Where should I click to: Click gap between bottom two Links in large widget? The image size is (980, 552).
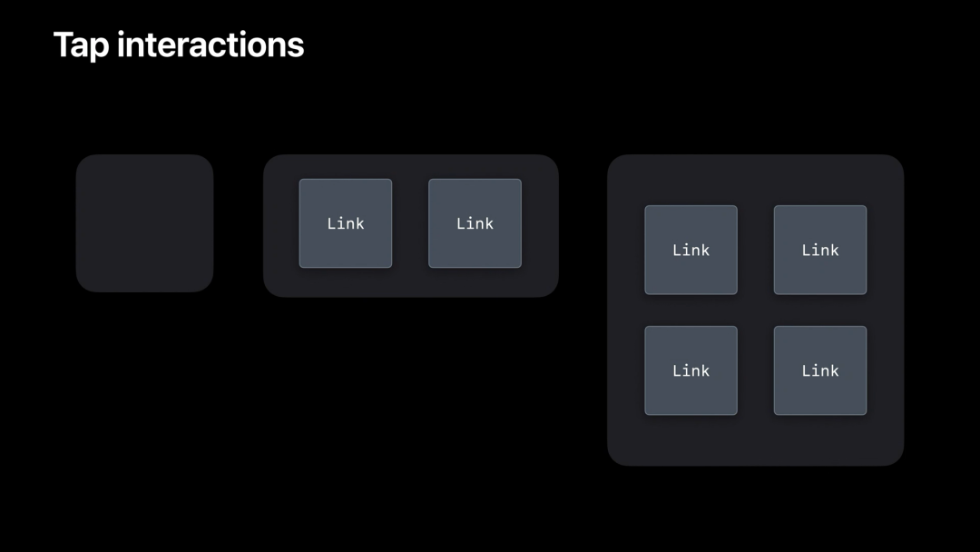point(756,370)
